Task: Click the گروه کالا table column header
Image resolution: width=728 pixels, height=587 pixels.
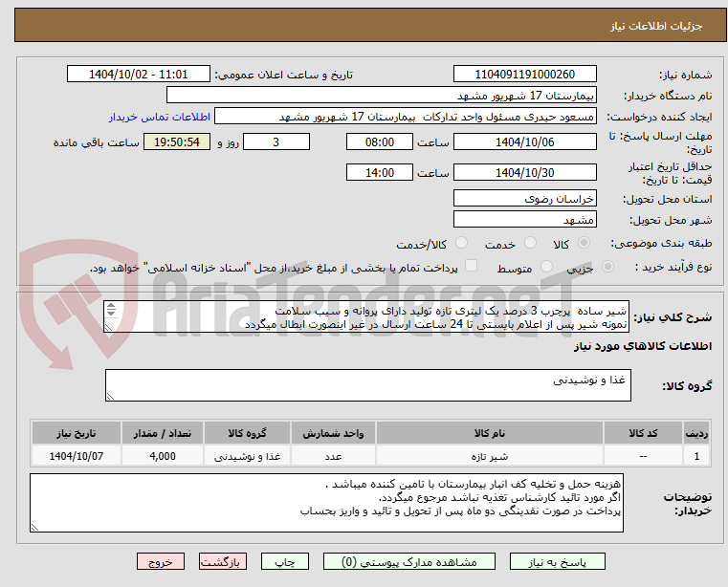Action: (x=247, y=433)
